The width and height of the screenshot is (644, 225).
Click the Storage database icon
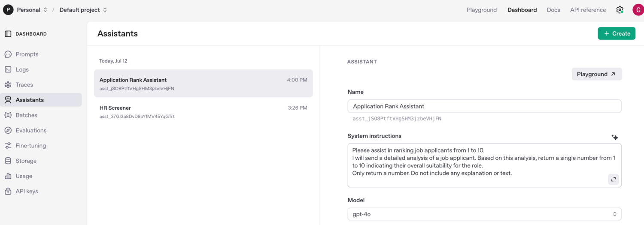point(8,161)
